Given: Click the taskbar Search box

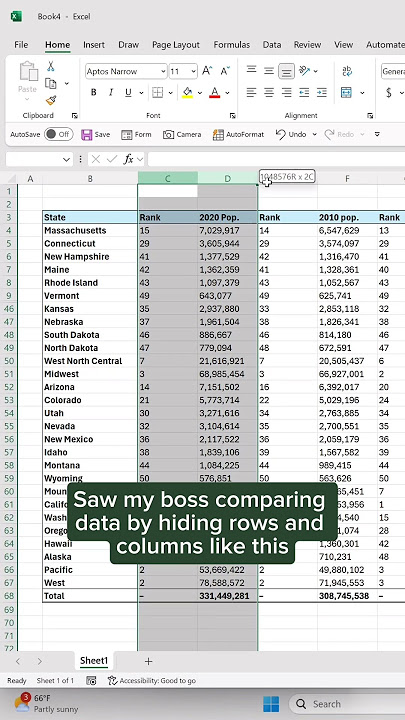Looking at the screenshot, I should 347,704.
